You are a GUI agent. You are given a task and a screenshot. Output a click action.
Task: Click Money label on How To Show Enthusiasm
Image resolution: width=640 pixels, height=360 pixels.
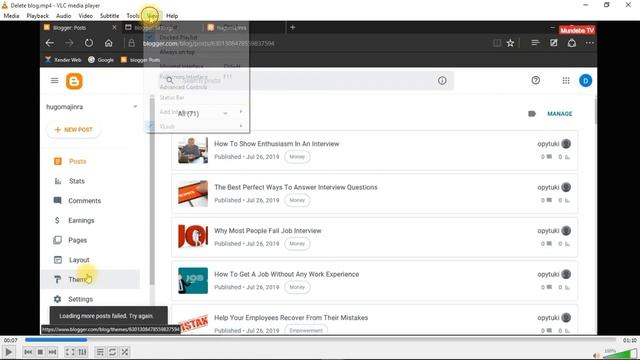pyautogui.click(x=297, y=157)
